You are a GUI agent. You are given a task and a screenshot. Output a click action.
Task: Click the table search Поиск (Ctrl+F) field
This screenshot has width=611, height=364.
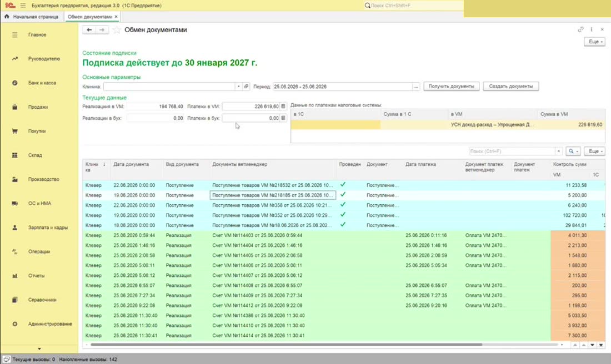pos(512,151)
